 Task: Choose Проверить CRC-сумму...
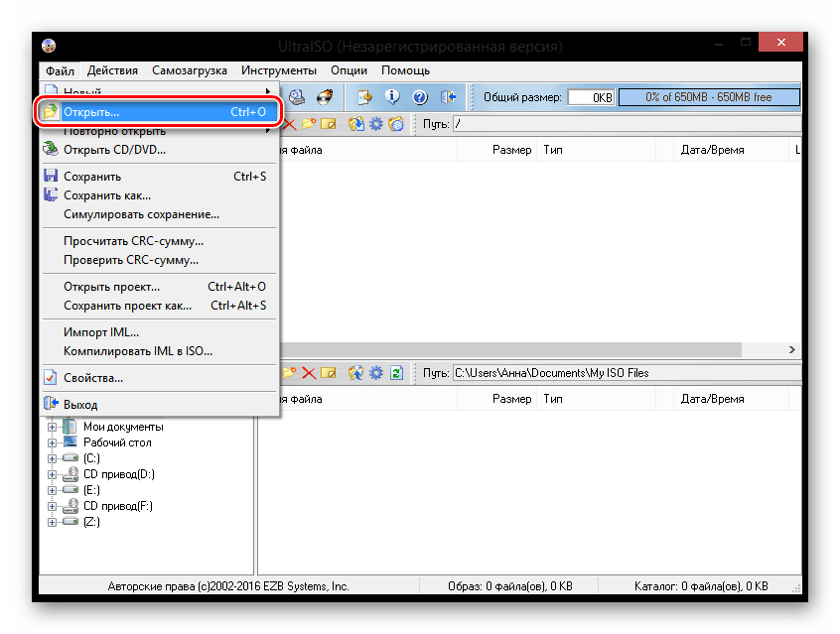160,260
